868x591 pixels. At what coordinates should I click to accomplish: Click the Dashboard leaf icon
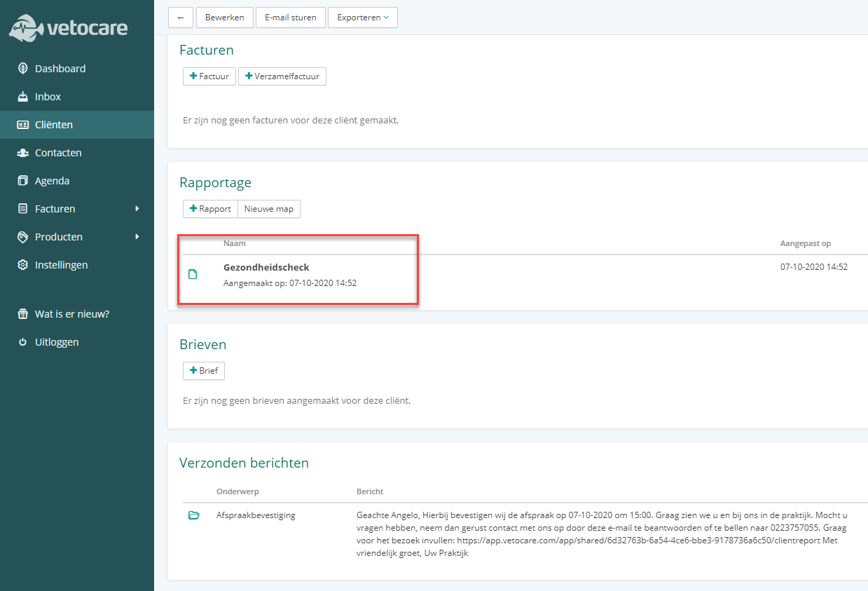pyautogui.click(x=22, y=69)
